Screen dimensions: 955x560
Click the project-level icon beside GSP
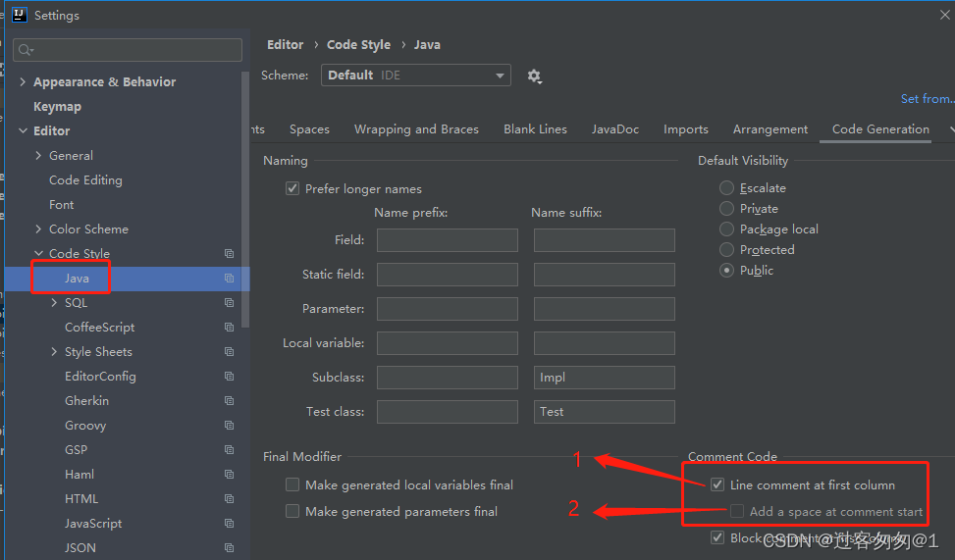(x=229, y=450)
